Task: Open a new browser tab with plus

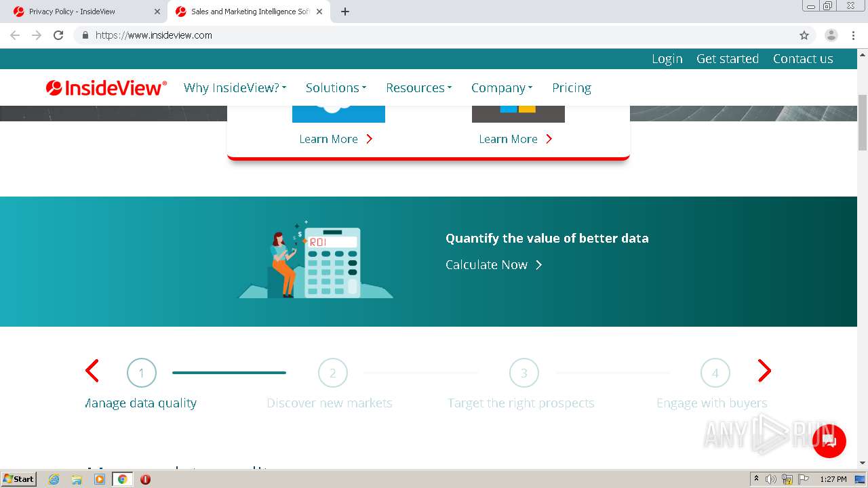Action: [345, 12]
